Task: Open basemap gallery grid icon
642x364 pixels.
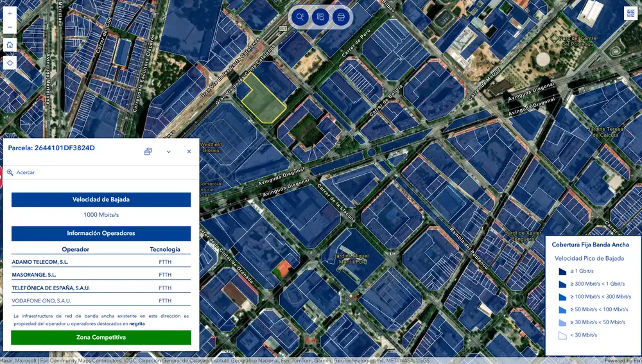Action: click(630, 13)
